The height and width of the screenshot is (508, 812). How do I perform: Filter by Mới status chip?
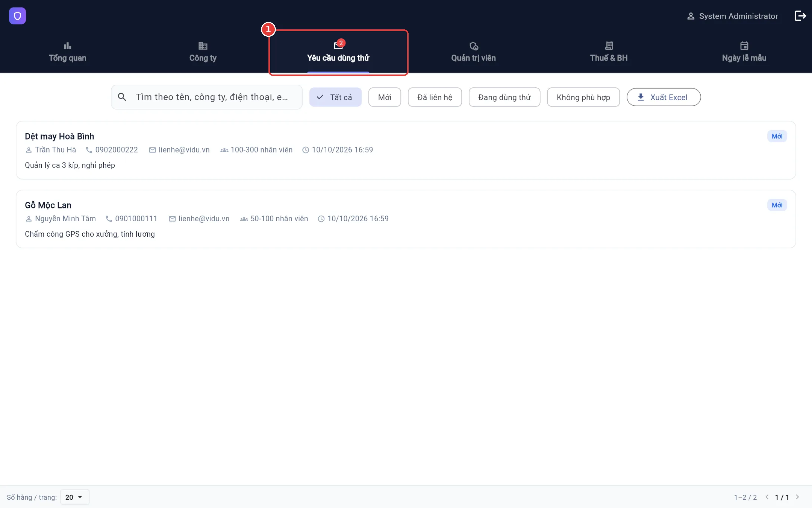click(x=385, y=97)
